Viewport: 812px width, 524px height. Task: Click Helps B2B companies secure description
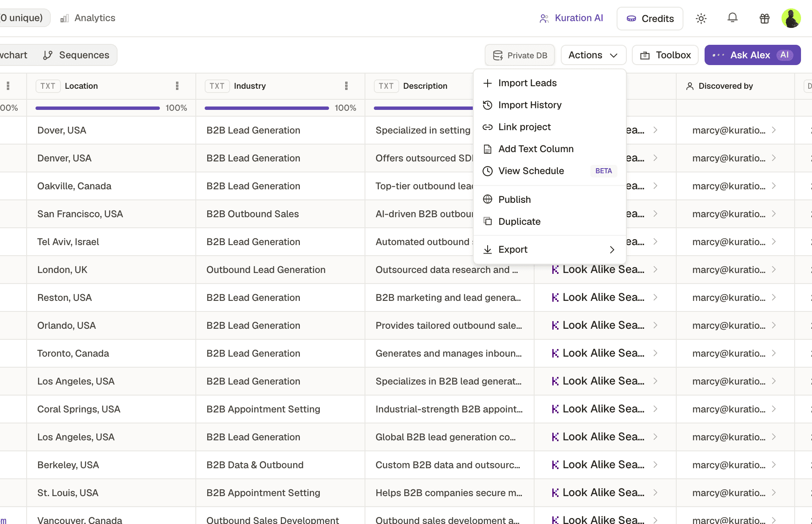pos(450,493)
